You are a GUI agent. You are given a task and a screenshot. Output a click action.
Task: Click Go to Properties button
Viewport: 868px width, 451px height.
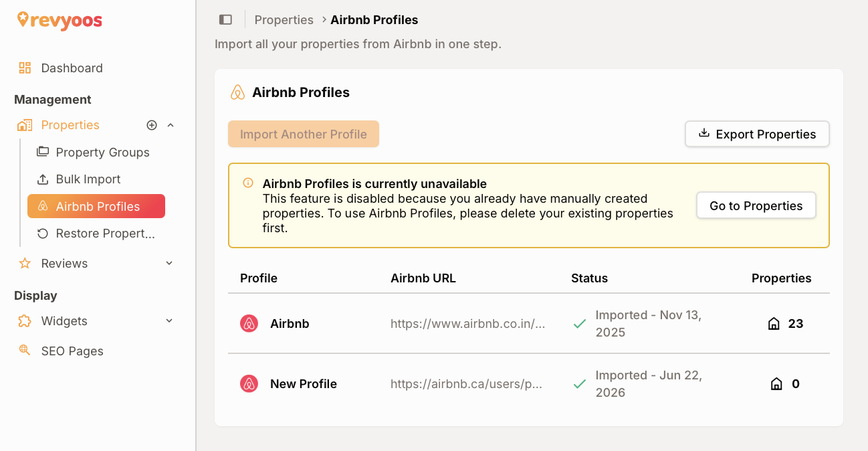pos(756,205)
